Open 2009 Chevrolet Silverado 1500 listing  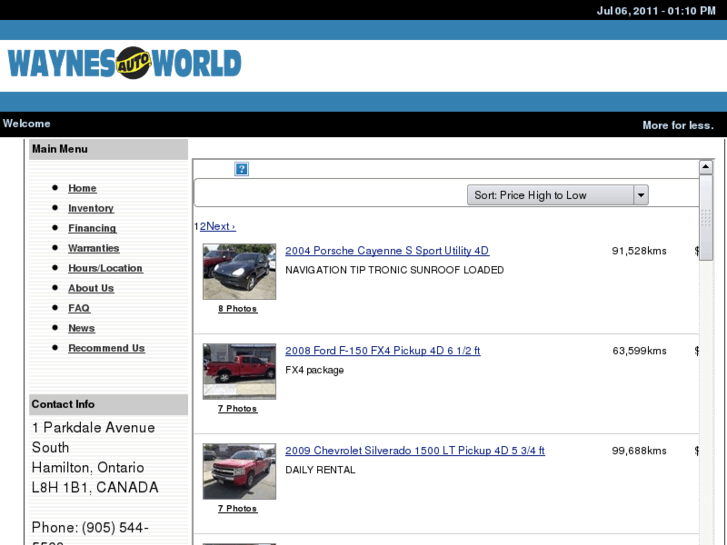(415, 451)
